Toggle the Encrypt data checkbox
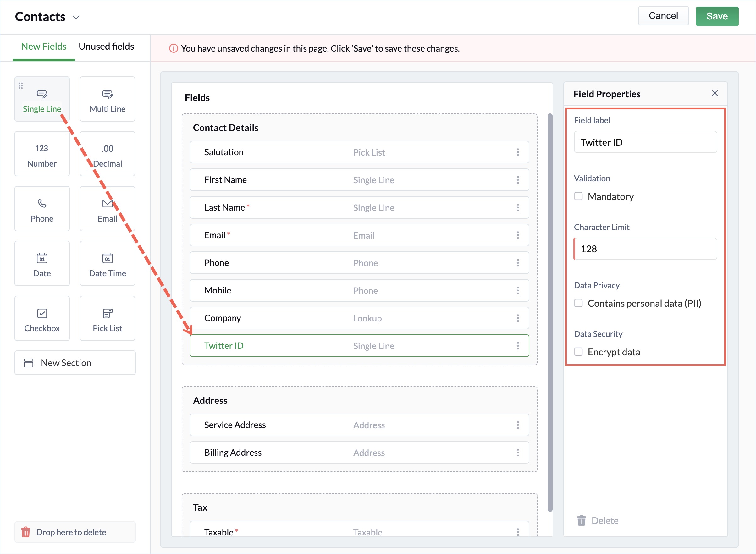 pyautogui.click(x=578, y=352)
